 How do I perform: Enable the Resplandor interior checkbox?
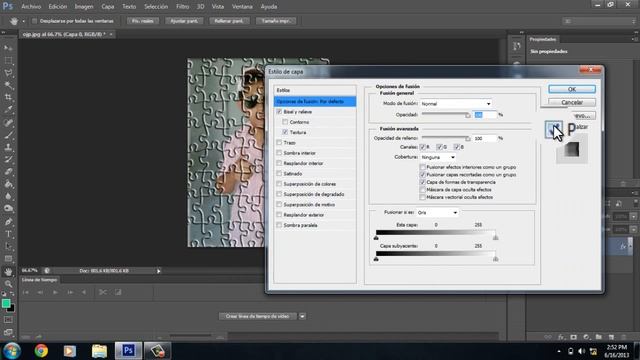pos(279,163)
